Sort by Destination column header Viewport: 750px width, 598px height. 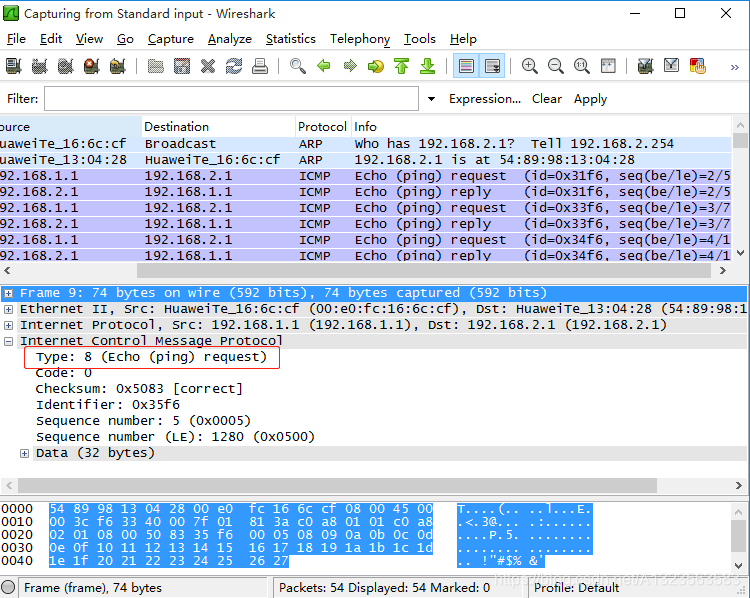point(219,127)
